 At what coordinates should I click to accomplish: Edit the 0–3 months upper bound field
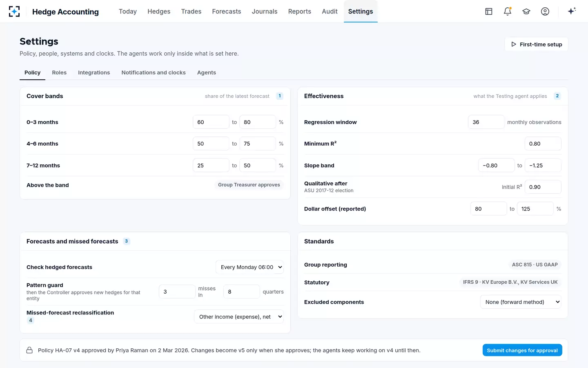click(258, 122)
